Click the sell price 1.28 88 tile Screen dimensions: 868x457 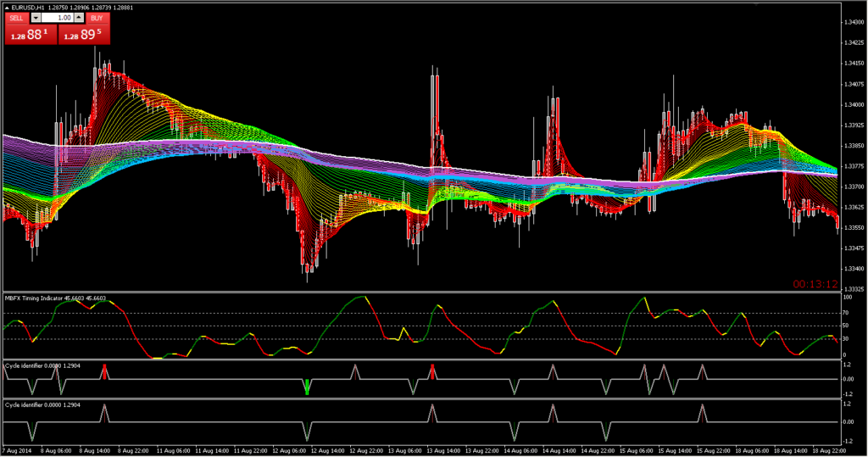coord(29,34)
